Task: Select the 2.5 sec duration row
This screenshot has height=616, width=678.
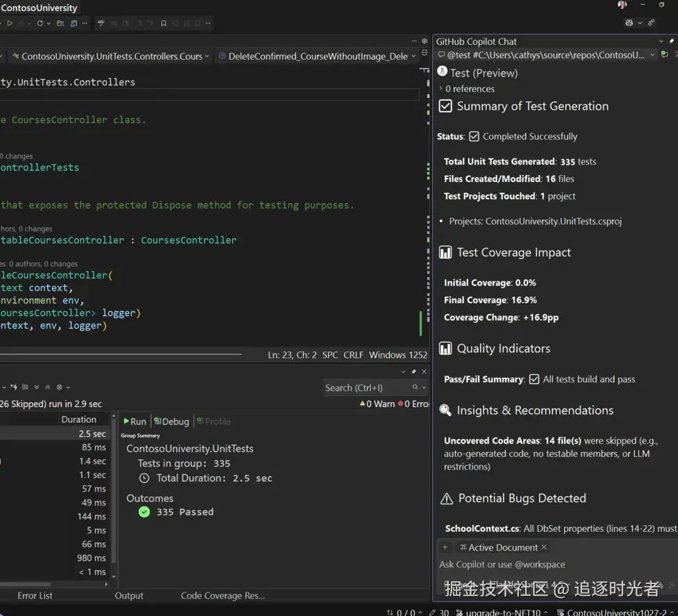Action: click(54, 433)
